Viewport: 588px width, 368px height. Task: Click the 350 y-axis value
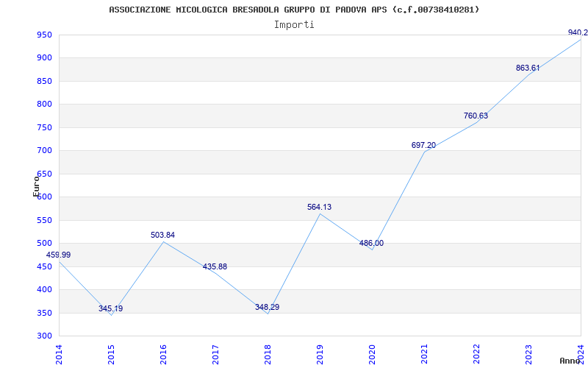(x=44, y=313)
